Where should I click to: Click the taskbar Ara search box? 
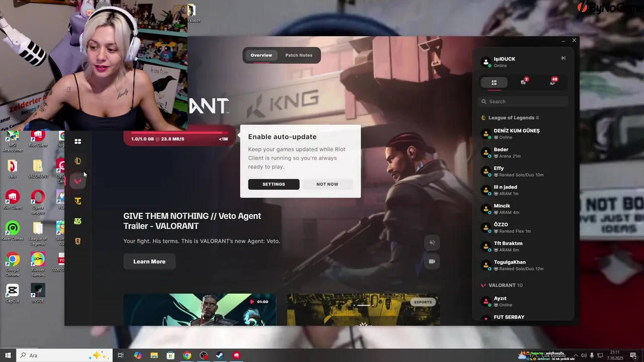[64, 355]
